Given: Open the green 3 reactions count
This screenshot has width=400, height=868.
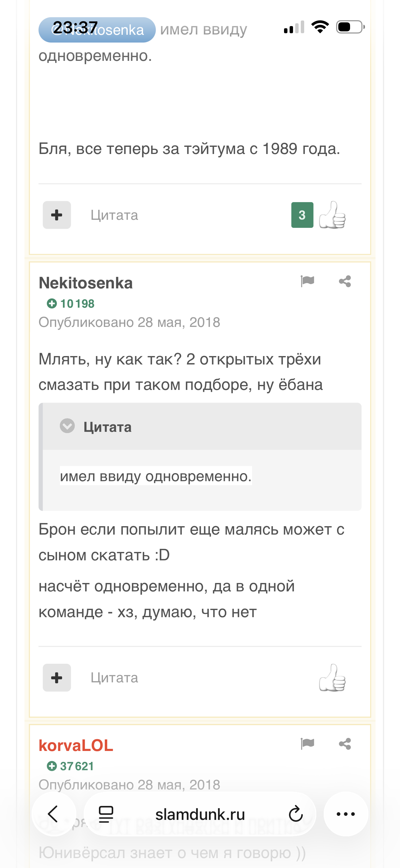Looking at the screenshot, I should tap(302, 215).
